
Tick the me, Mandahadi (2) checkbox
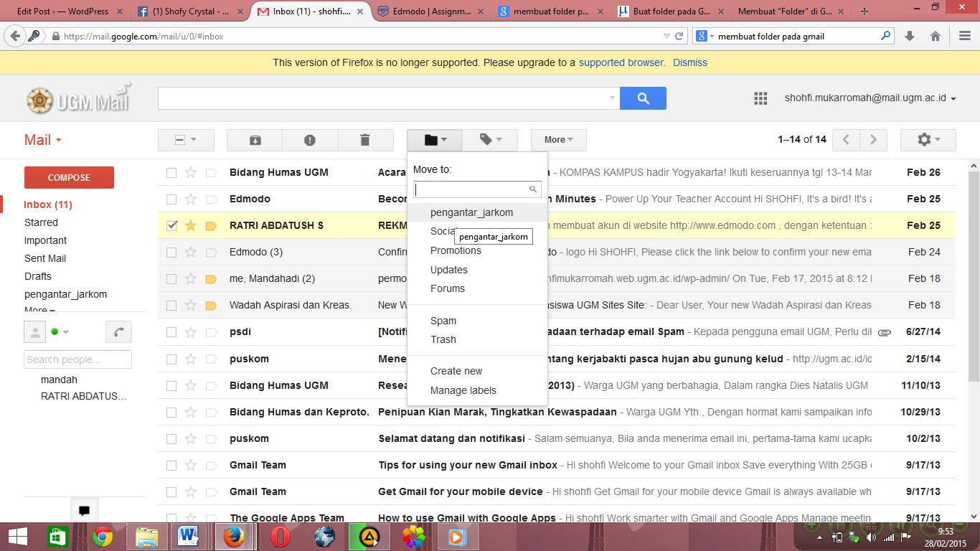[171, 278]
